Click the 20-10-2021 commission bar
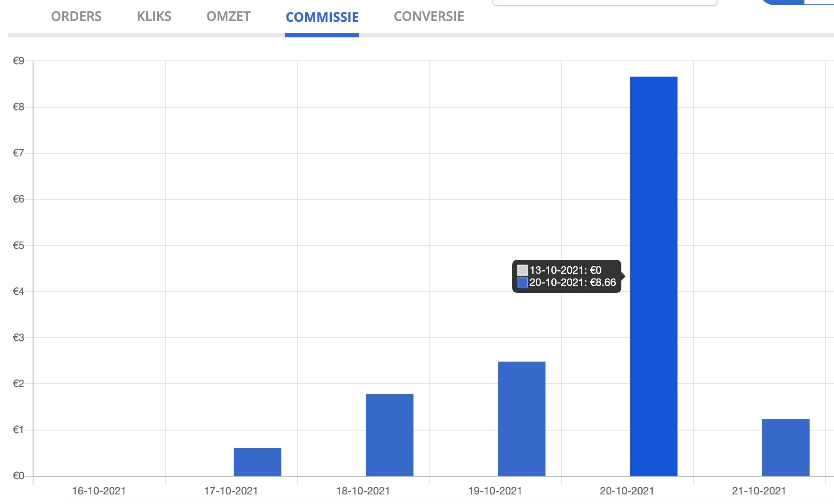834x504 pixels. point(654,276)
